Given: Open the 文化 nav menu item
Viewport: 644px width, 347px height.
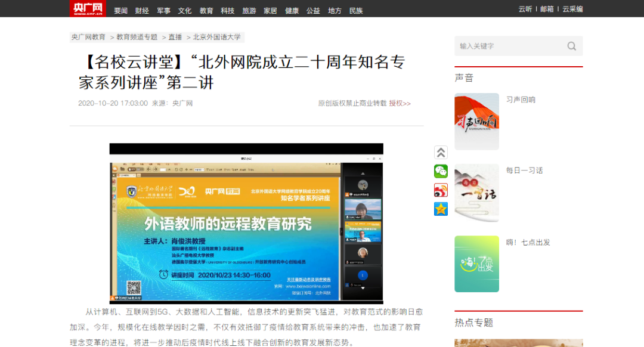Looking at the screenshot, I should point(185,11).
